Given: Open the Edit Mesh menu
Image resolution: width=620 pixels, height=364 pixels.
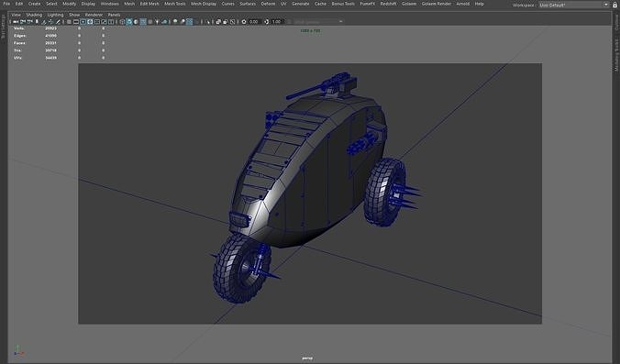Looking at the screenshot, I should pyautogui.click(x=149, y=4).
